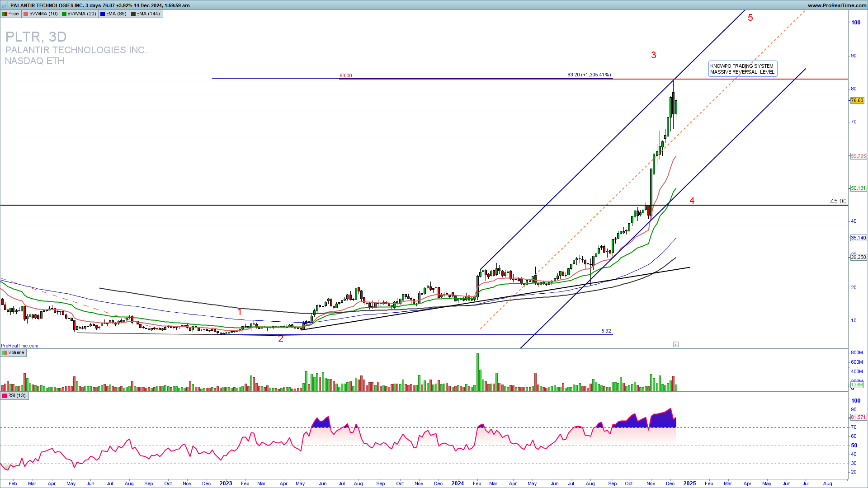Screen dimensions: 868x488
Task: Click the small info icon below chart
Action: click(676, 344)
